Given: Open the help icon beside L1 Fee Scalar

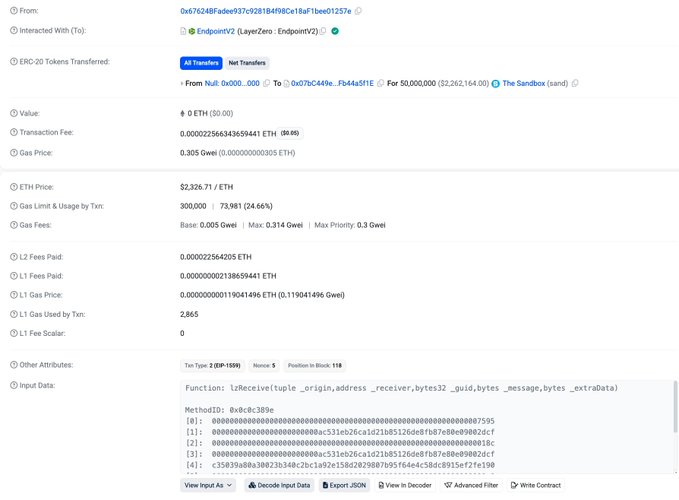Looking at the screenshot, I should pyautogui.click(x=14, y=333).
